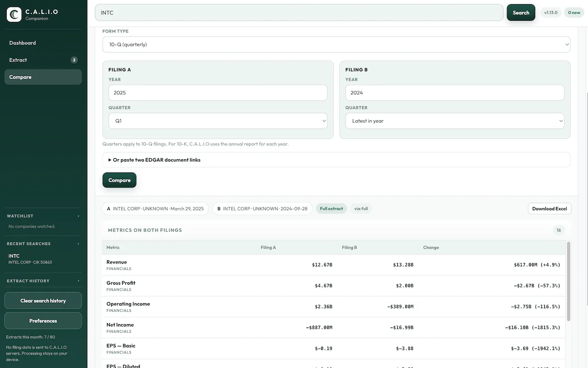
Task: Open the Dashboard page
Action: [x=43, y=43]
